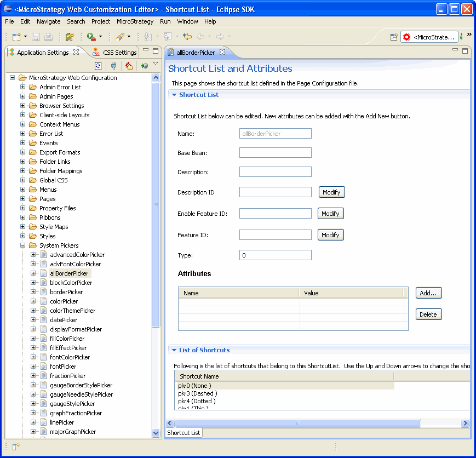Open the Help menu
476x458 pixels.
pyautogui.click(x=210, y=21)
